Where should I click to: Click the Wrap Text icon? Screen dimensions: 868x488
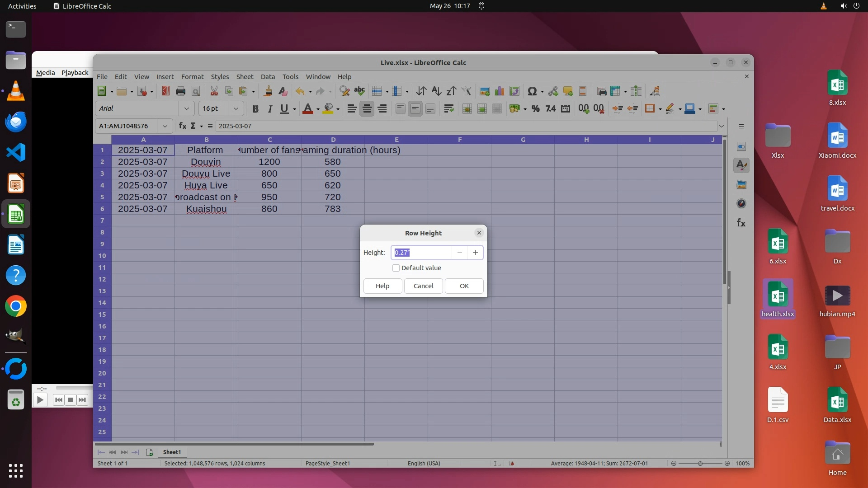point(448,108)
